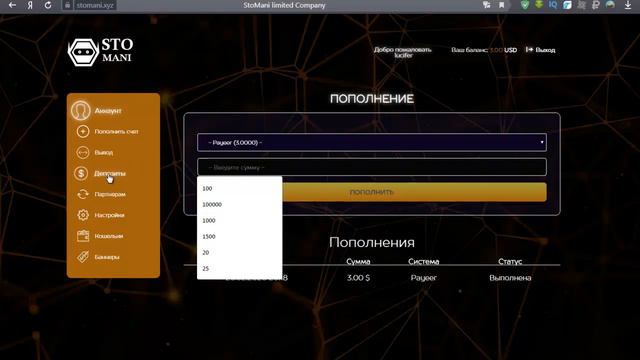640x360 pixels.
Task: Open Партнерам referral icon in sidebar
Action: [82, 194]
